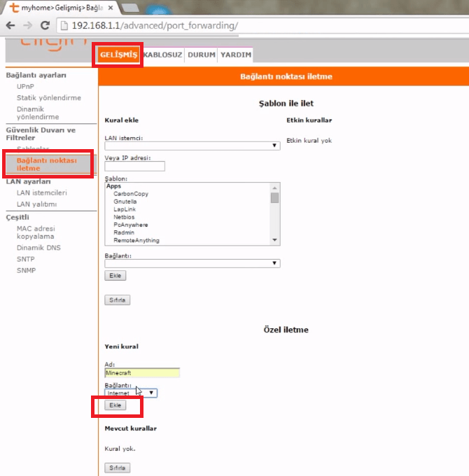Open MAC adresi kopyalama page
The image size is (469, 476).
pos(36,232)
